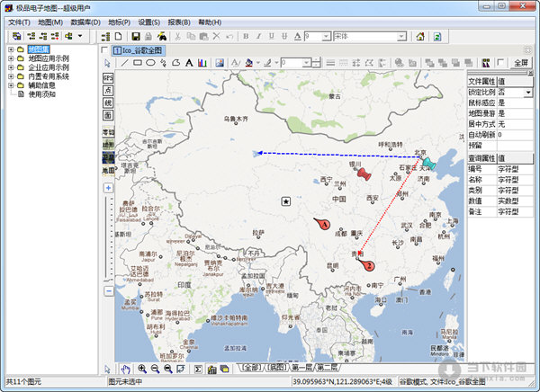
Task: Toggle Bold text formatting
Action: coord(246,36)
